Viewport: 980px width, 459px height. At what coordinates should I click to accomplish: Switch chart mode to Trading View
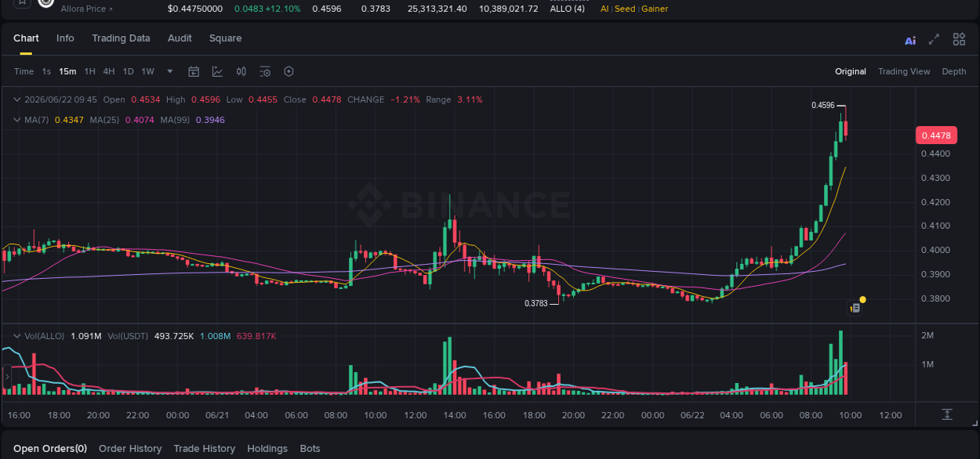[x=904, y=71]
